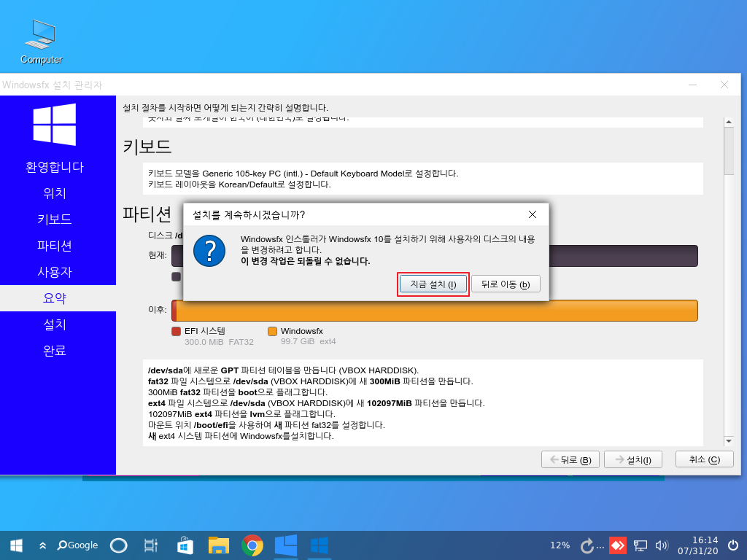Select the 설치 step in the sidebar
747x560 pixels.
[x=55, y=324]
